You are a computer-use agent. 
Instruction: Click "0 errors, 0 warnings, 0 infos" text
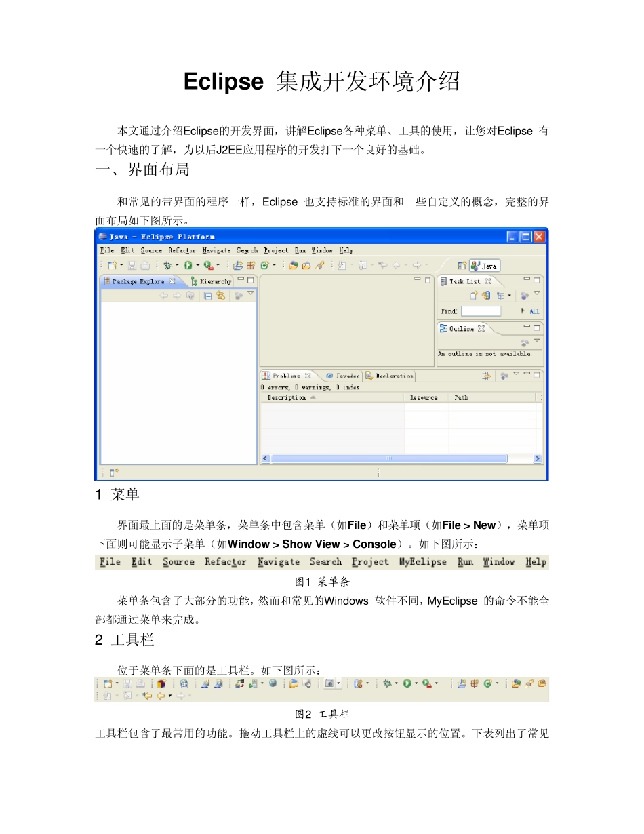click(310, 387)
